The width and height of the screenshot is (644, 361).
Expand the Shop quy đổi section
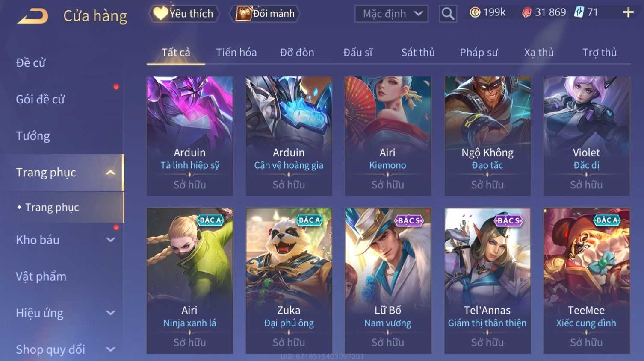pyautogui.click(x=110, y=349)
